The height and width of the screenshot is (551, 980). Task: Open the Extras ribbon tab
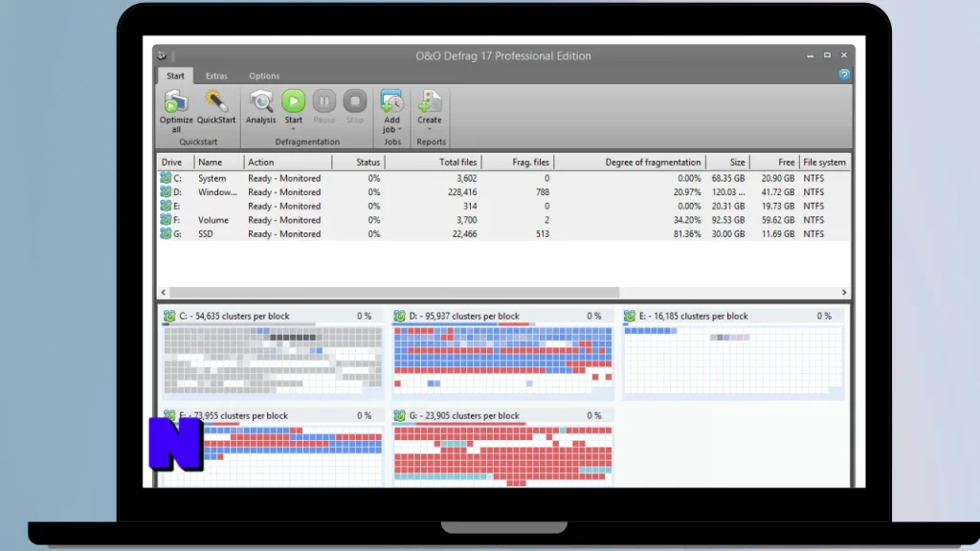216,76
